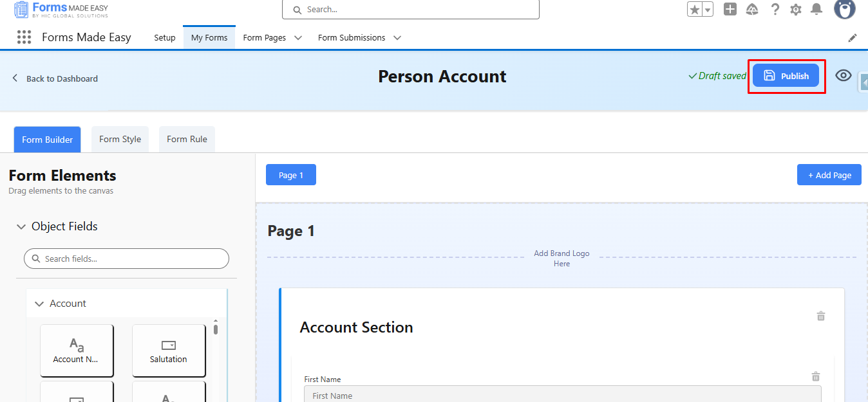Click the Add Page button
868x402 pixels.
coord(829,175)
